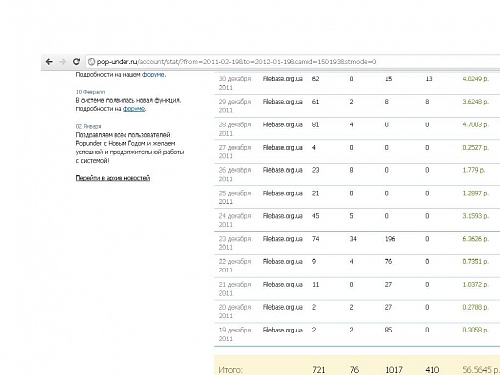The height and width of the screenshot is (375, 500).
Task: Open 'Перейти в архив новостей' link
Action: (x=113, y=178)
